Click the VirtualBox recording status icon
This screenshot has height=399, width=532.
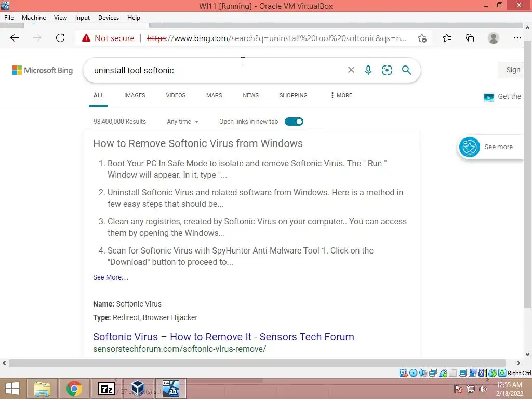point(472,373)
